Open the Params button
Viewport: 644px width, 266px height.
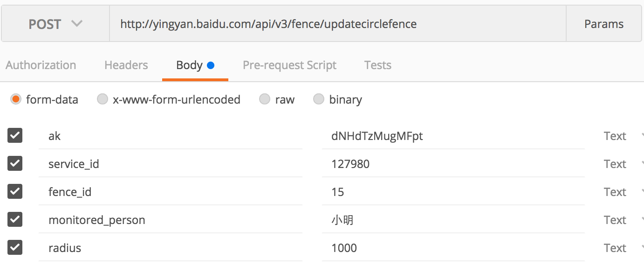click(x=603, y=24)
